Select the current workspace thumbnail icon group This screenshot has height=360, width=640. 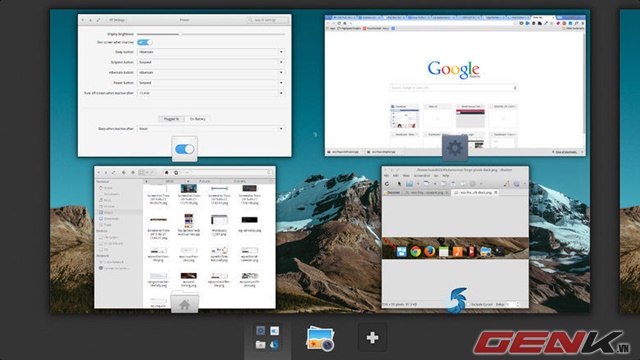click(267, 337)
